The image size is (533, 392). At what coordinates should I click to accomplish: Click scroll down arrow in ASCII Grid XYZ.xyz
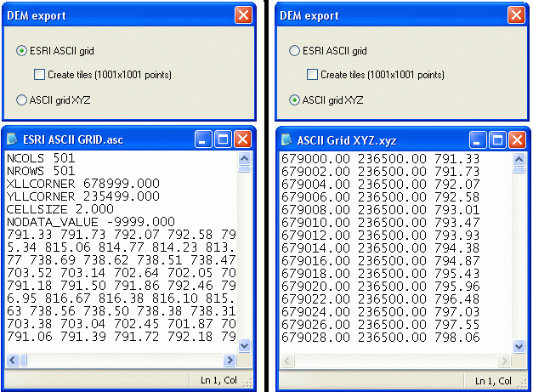518,345
